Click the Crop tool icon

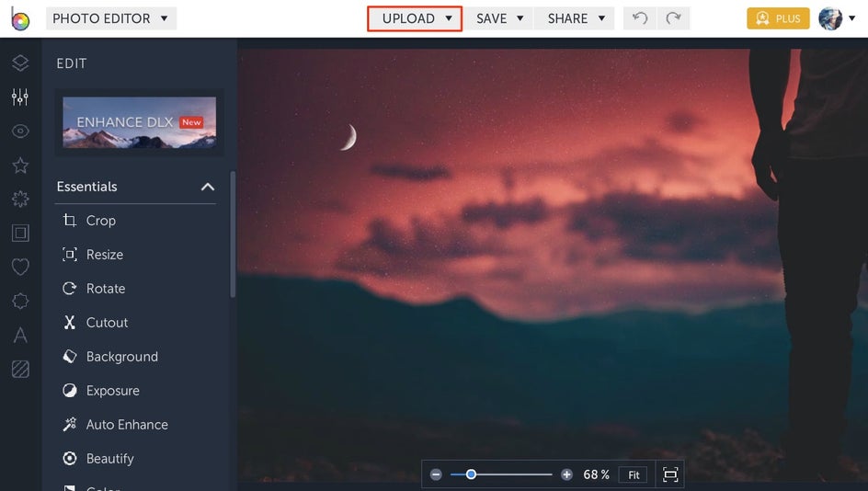69,221
